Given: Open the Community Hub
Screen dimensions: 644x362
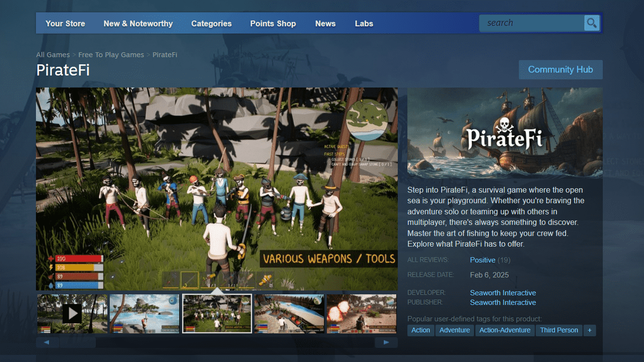Looking at the screenshot, I should click(x=560, y=70).
